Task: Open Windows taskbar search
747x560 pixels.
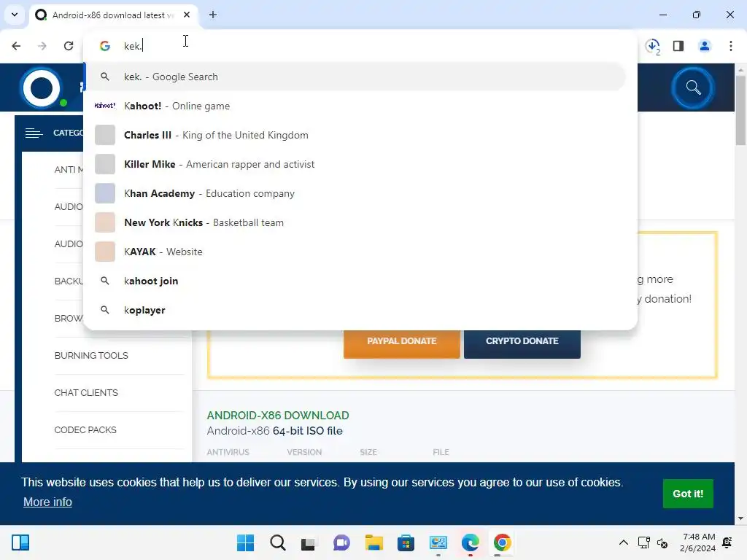Action: click(278, 542)
